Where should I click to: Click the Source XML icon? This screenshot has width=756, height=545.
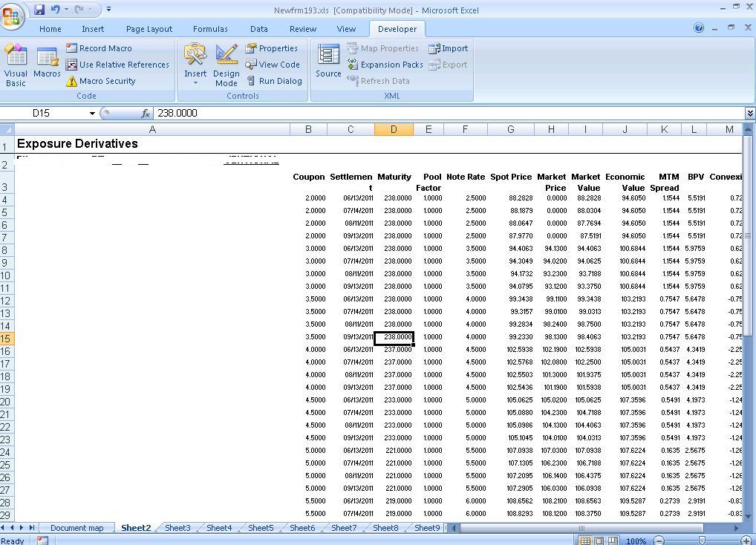click(328, 62)
